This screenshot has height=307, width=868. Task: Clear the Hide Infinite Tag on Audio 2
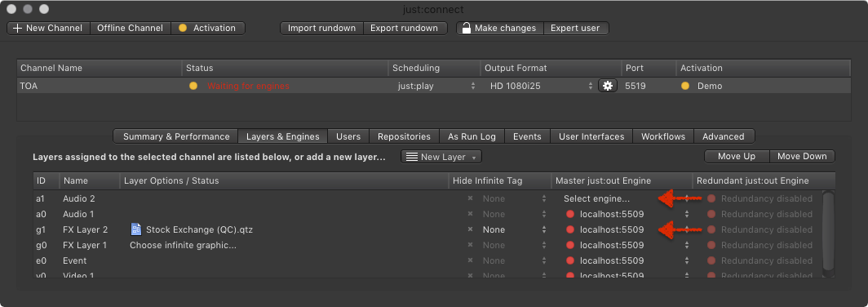(470, 198)
